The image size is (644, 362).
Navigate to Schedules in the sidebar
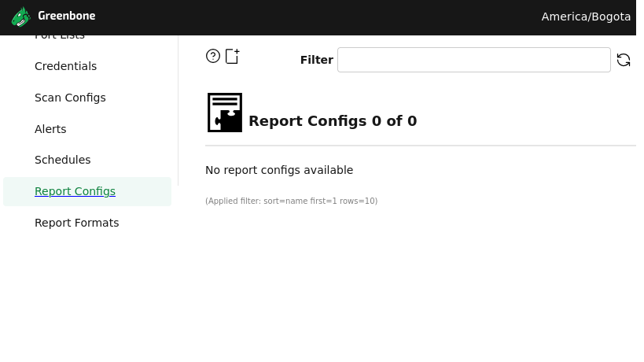pyautogui.click(x=62, y=160)
